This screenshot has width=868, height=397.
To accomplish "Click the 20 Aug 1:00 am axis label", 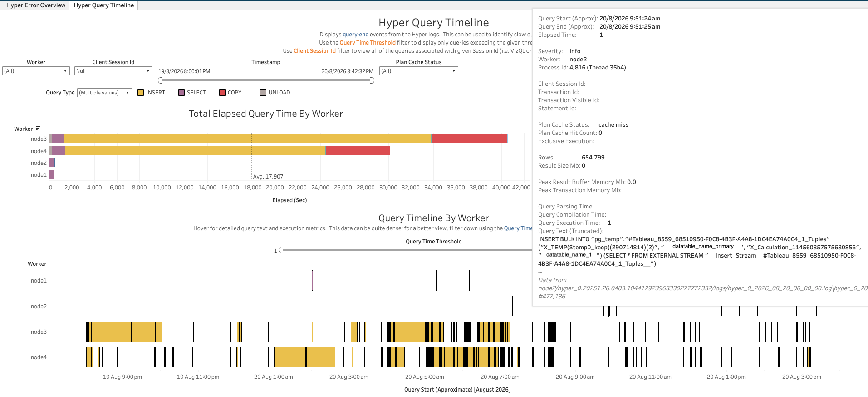I will [x=274, y=377].
